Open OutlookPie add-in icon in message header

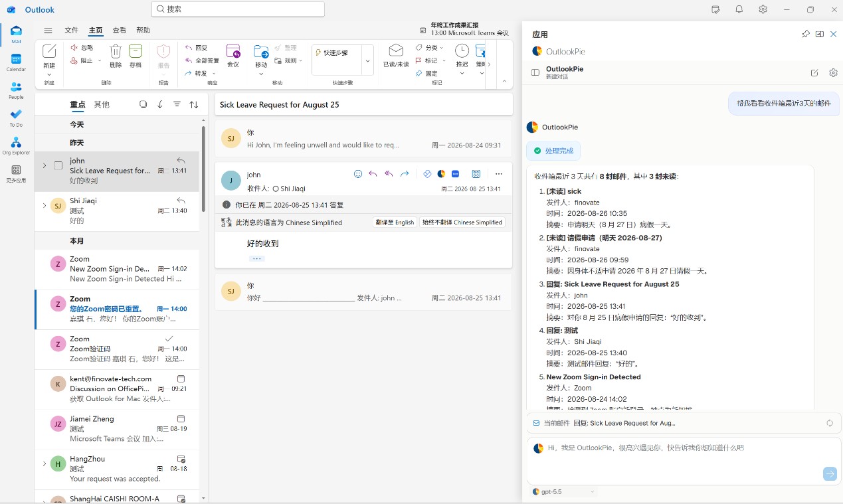pos(441,174)
